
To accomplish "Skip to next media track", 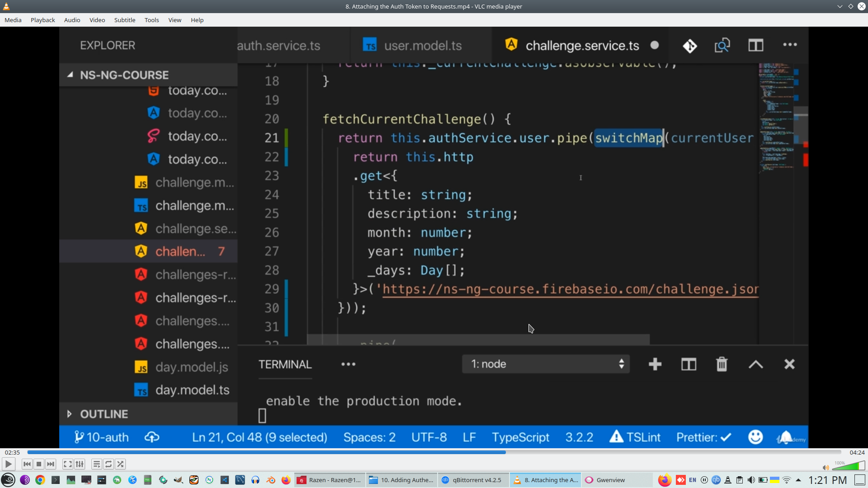I will click(x=51, y=464).
